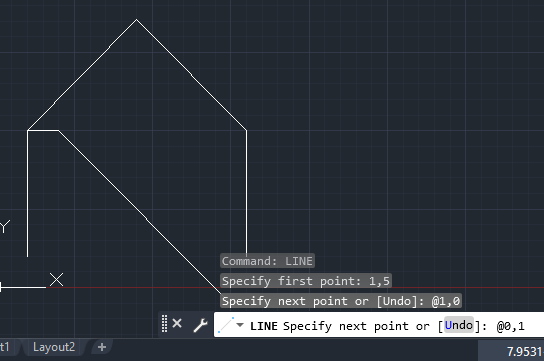Add a new layout with plus tab
This screenshot has height=361, width=544.
pos(102,347)
